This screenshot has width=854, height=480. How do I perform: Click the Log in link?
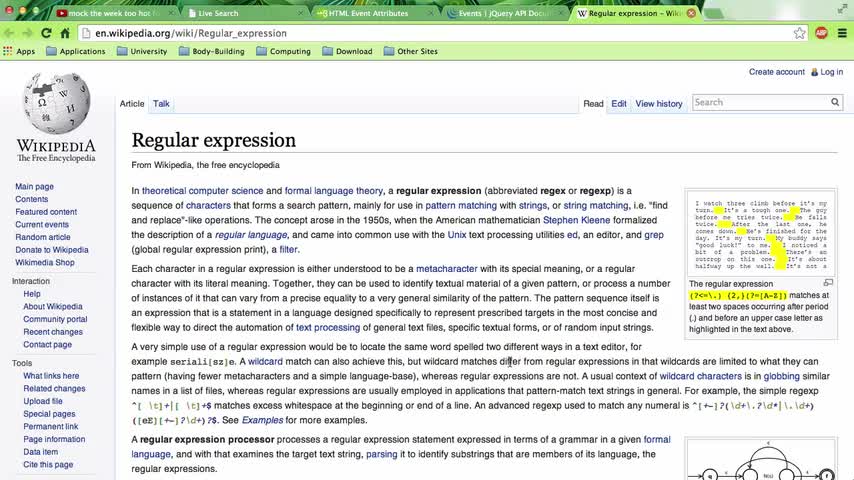[831, 72]
